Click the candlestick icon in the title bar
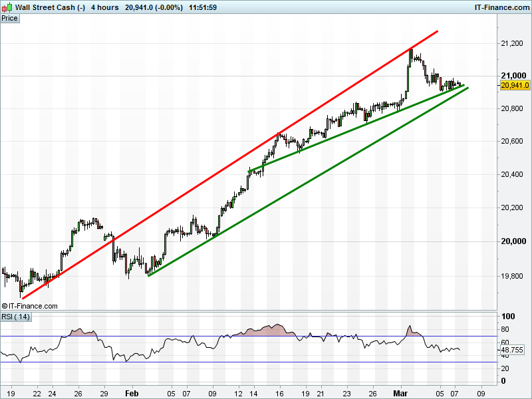 pyautogui.click(x=7, y=7)
